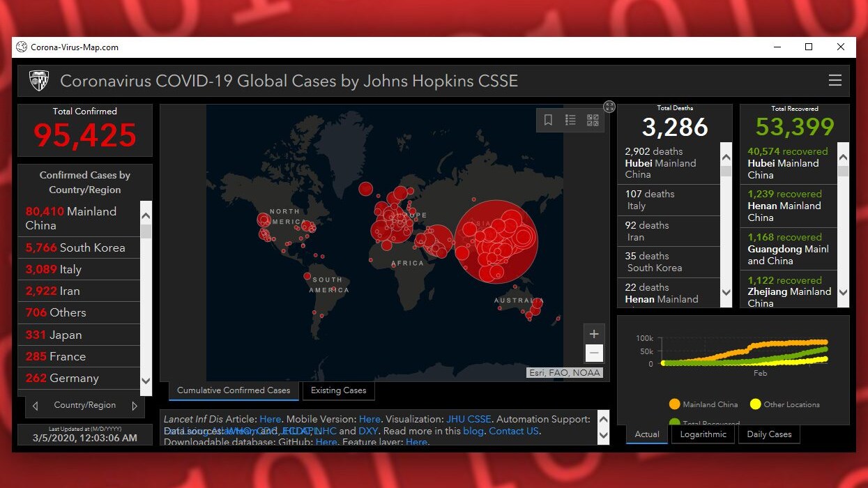Switch to the Existing Cases tab
Image resolution: width=868 pixels, height=488 pixels.
pos(338,390)
